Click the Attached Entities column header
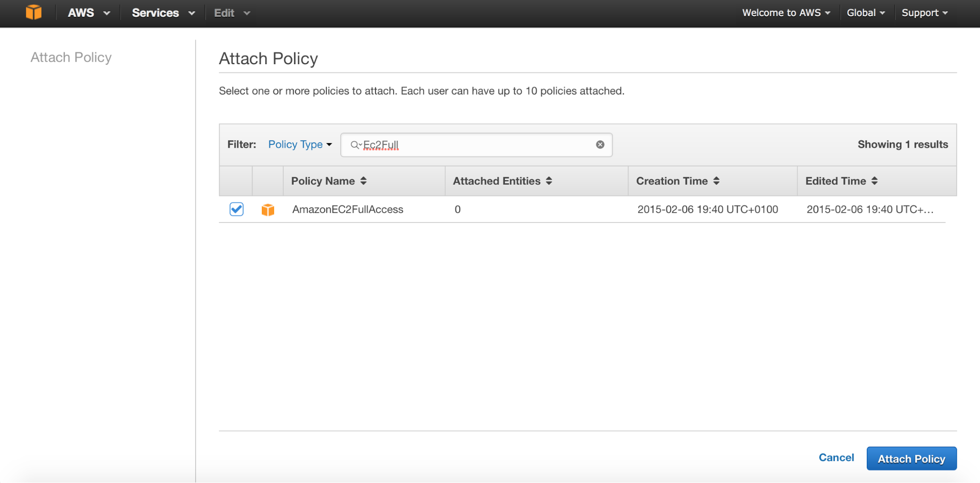 click(537, 181)
